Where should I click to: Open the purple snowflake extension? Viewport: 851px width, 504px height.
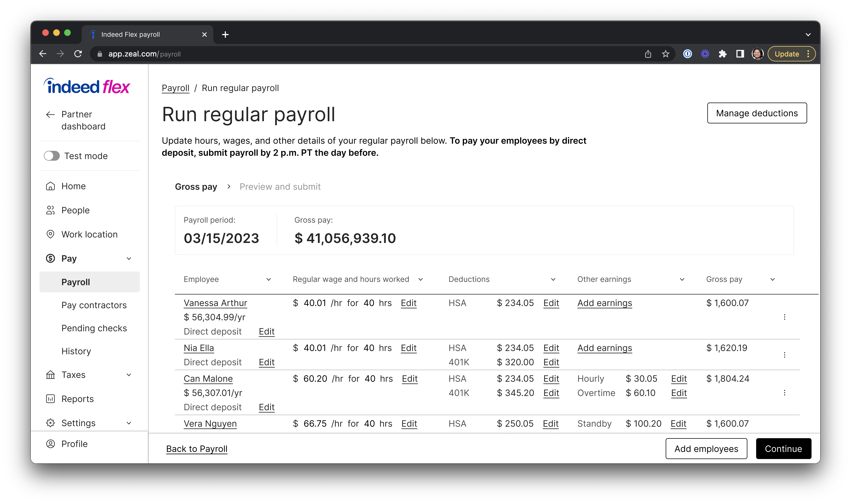click(x=705, y=54)
